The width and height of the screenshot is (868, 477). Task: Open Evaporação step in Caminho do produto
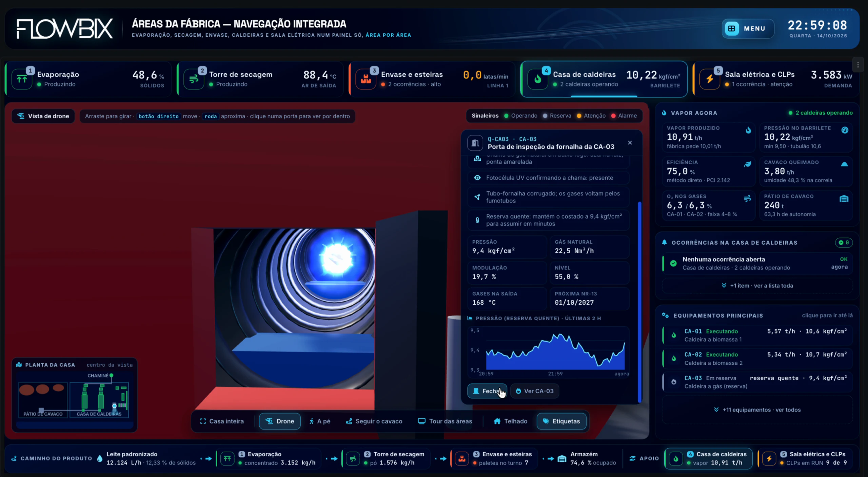(269, 458)
